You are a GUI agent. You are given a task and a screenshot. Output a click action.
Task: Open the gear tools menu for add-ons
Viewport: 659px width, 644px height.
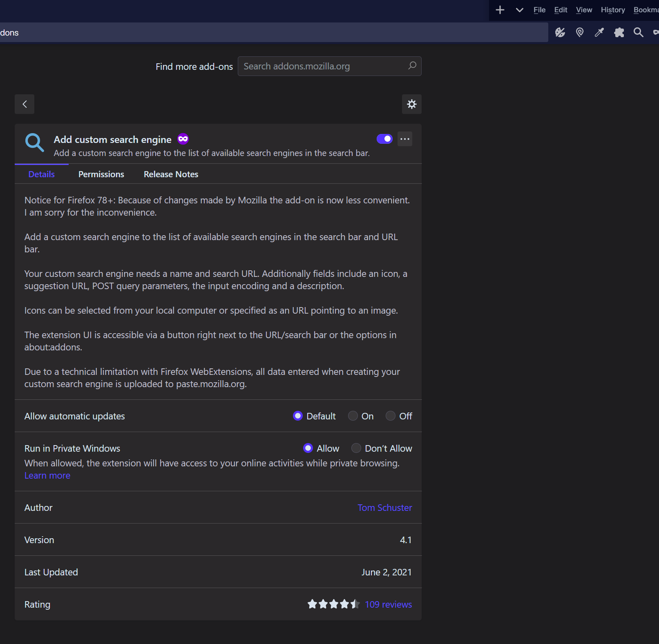coord(412,104)
